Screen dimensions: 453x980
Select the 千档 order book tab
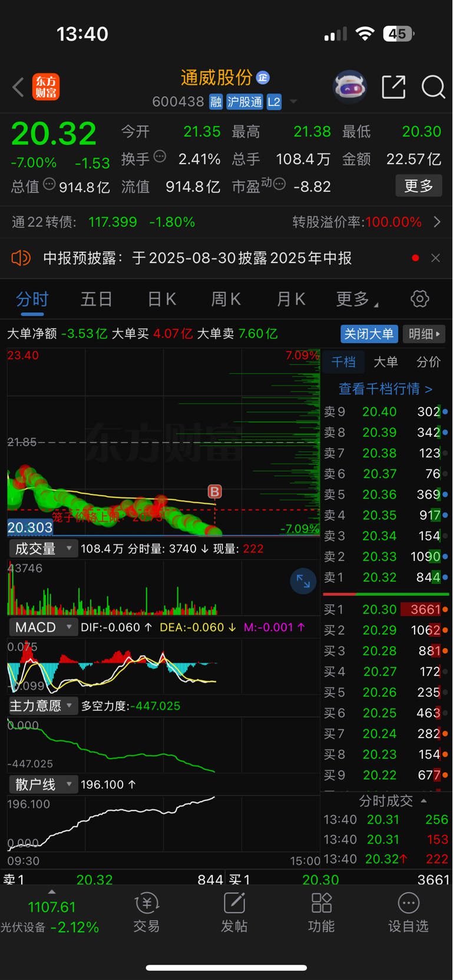pyautogui.click(x=343, y=362)
